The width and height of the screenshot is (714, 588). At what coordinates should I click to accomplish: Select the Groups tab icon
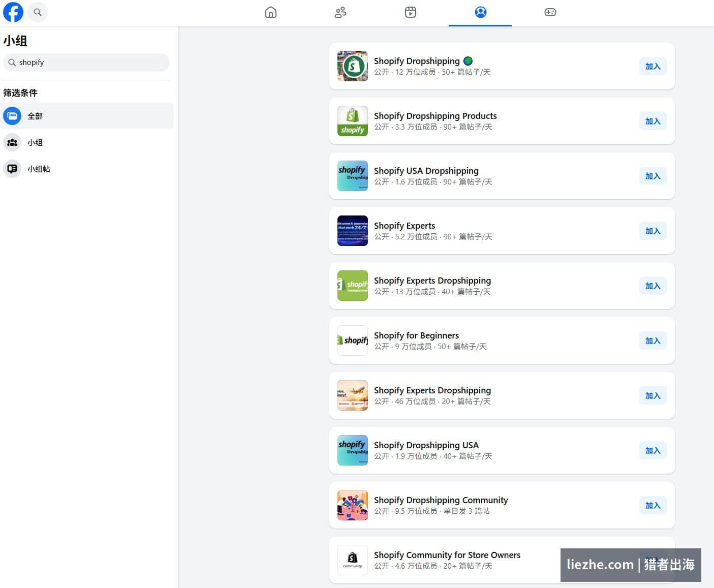[481, 12]
